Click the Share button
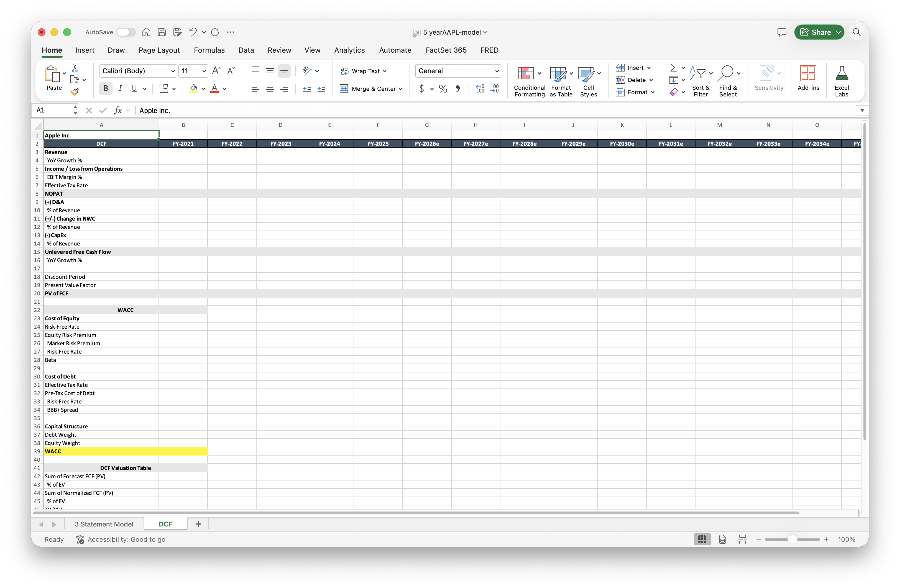 (816, 32)
